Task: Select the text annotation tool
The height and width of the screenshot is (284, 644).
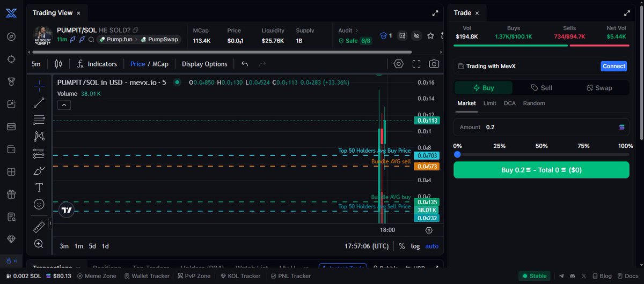Action: (x=39, y=187)
